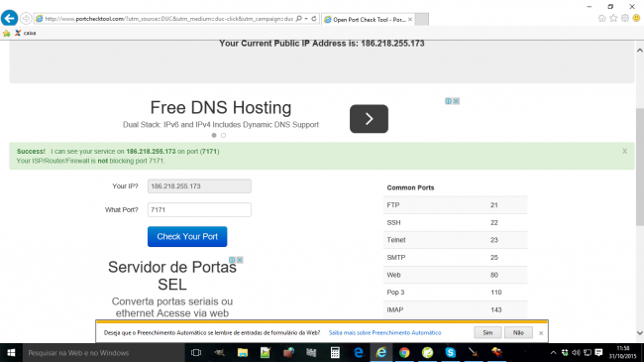644x362 pixels.
Task: Click the Your IP field
Action: tap(199, 186)
